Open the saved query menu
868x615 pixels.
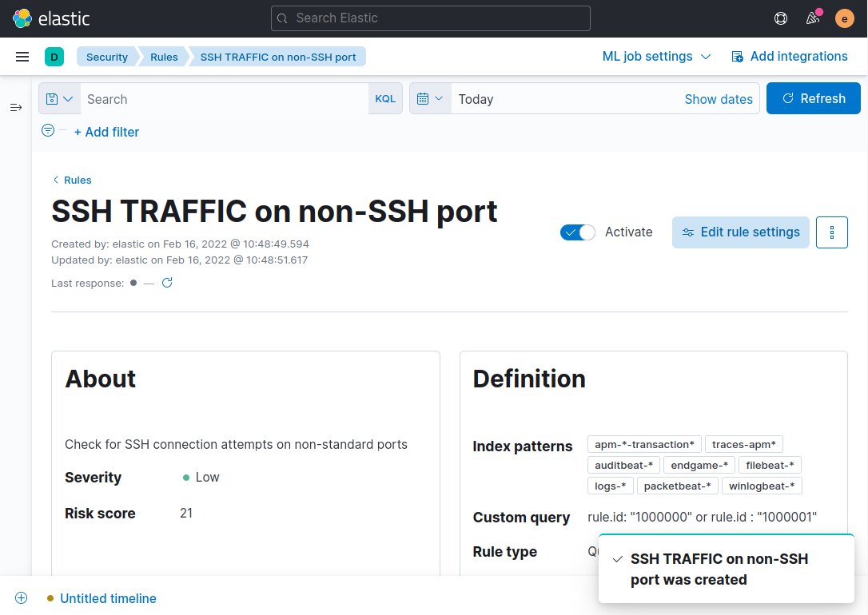(60, 99)
